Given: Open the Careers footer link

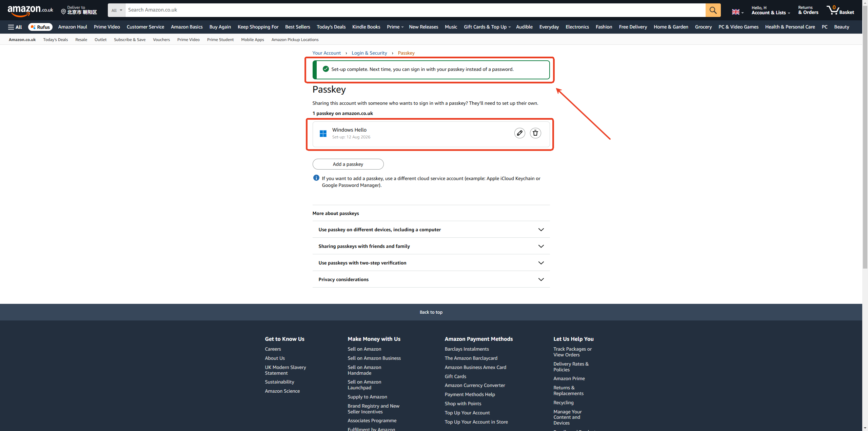Looking at the screenshot, I should [x=273, y=349].
